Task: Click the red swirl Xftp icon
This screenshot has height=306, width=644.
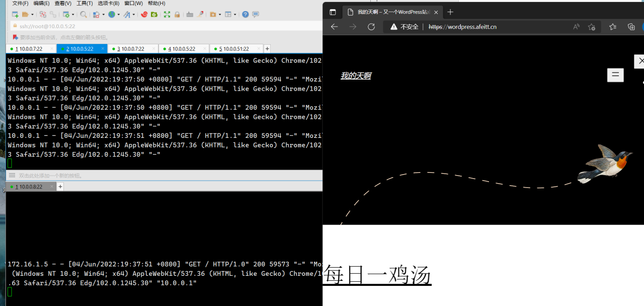Action: 144,15
